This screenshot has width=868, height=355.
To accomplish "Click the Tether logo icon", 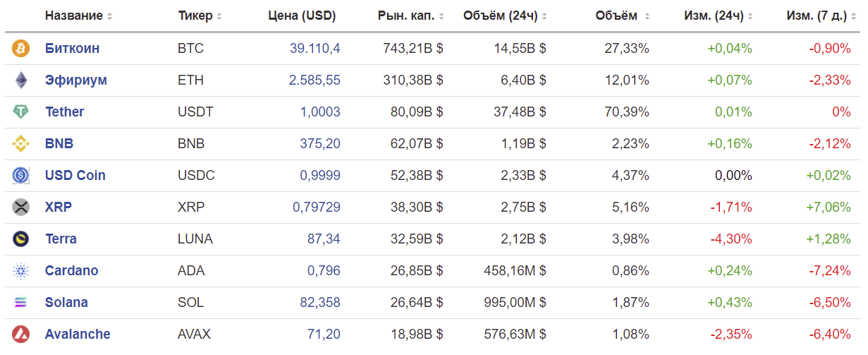I will pos(20,112).
